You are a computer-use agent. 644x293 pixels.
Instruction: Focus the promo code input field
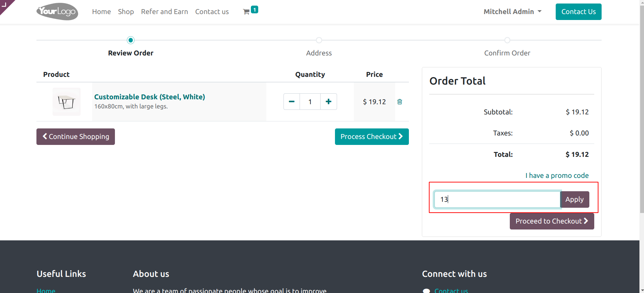[497, 199]
